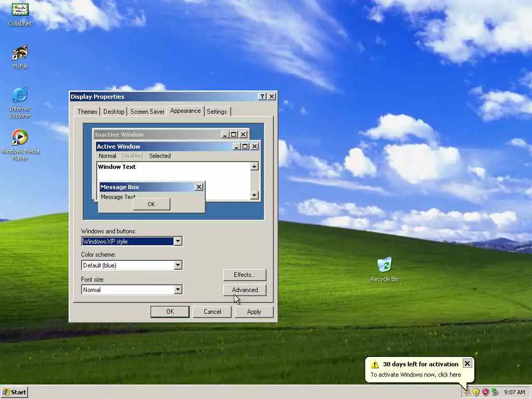The width and height of the screenshot is (532, 399).
Task: Click the preview scrollbar up arrow
Action: pyautogui.click(x=254, y=166)
